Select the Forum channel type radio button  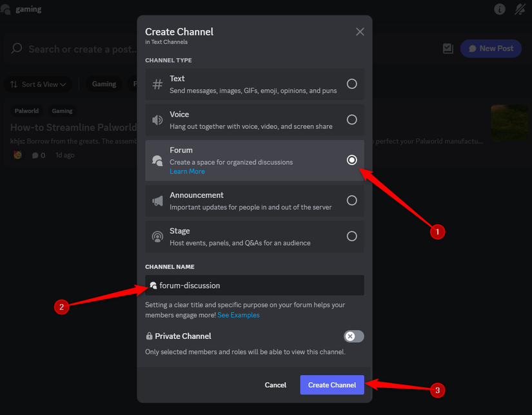pyautogui.click(x=351, y=160)
